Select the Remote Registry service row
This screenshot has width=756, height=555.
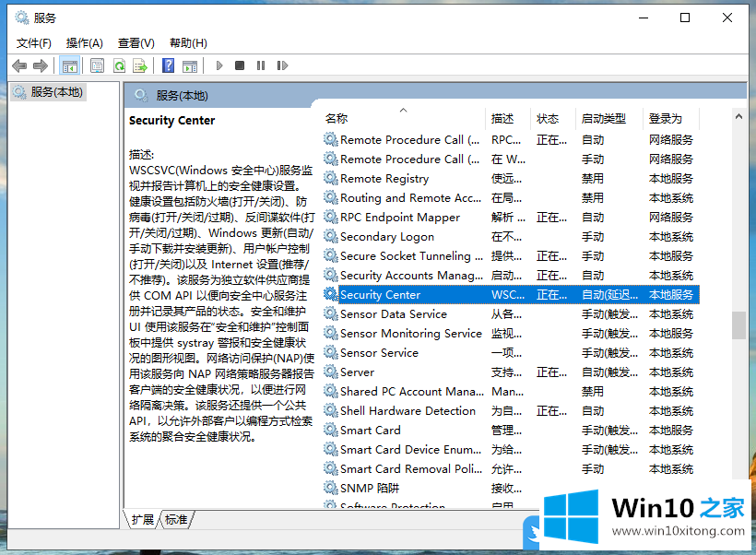[x=511, y=179]
